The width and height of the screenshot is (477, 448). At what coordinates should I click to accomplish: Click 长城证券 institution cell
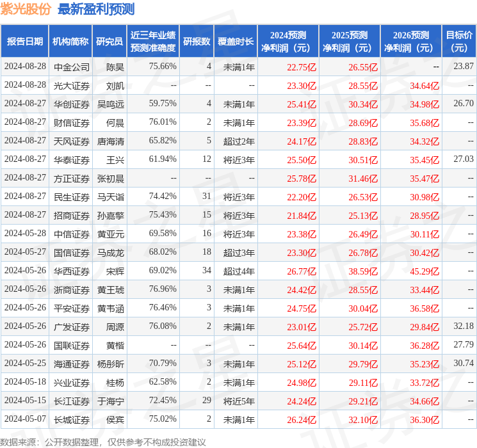tap(72, 420)
